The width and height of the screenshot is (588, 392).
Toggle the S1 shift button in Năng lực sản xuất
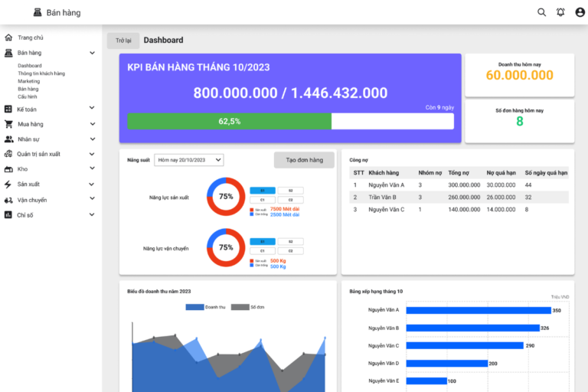pyautogui.click(x=263, y=191)
